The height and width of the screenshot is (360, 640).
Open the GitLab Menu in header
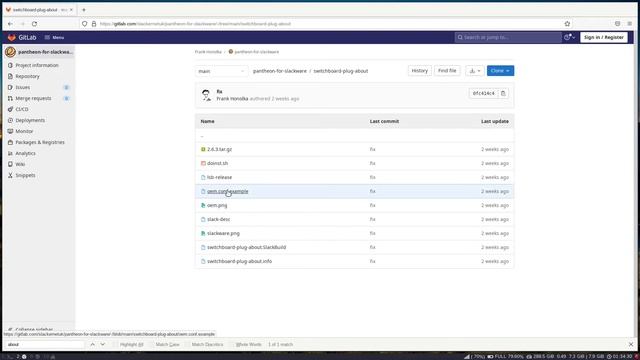pyautogui.click(x=54, y=37)
